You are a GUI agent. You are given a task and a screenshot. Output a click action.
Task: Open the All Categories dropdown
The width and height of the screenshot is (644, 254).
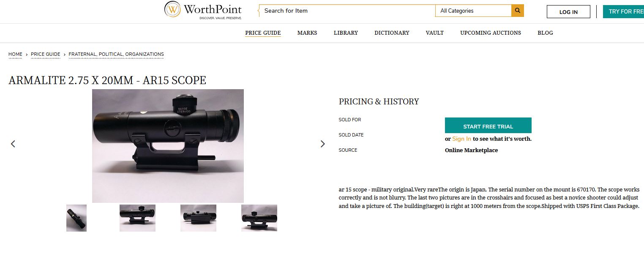473,11
